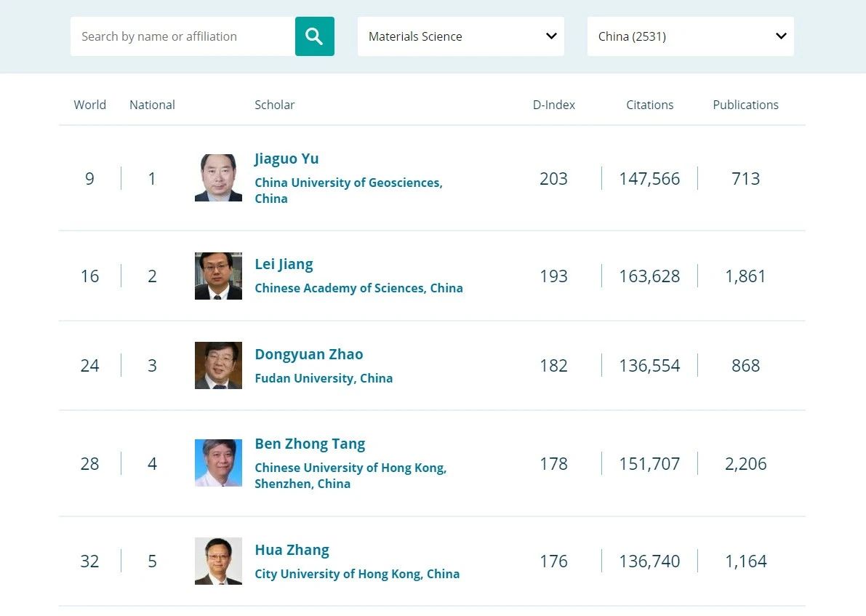Click City University of Hong Kong affiliation

356,574
